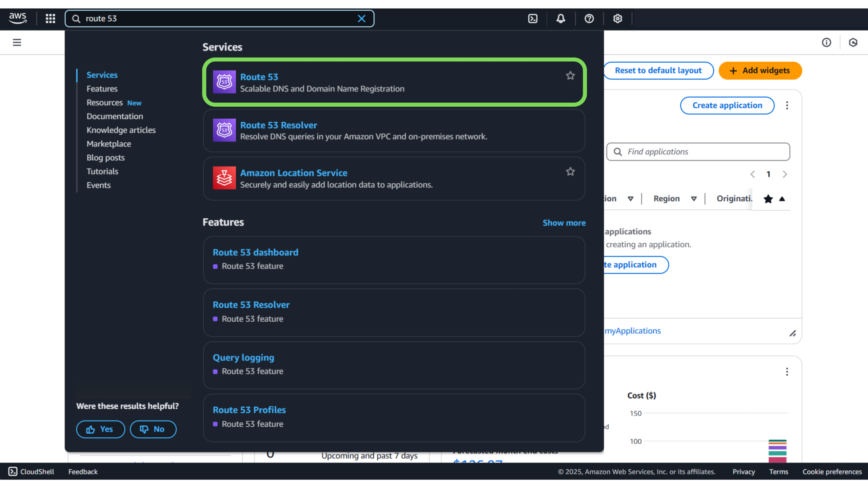
Task: Select the Resources New filter category
Action: click(114, 103)
